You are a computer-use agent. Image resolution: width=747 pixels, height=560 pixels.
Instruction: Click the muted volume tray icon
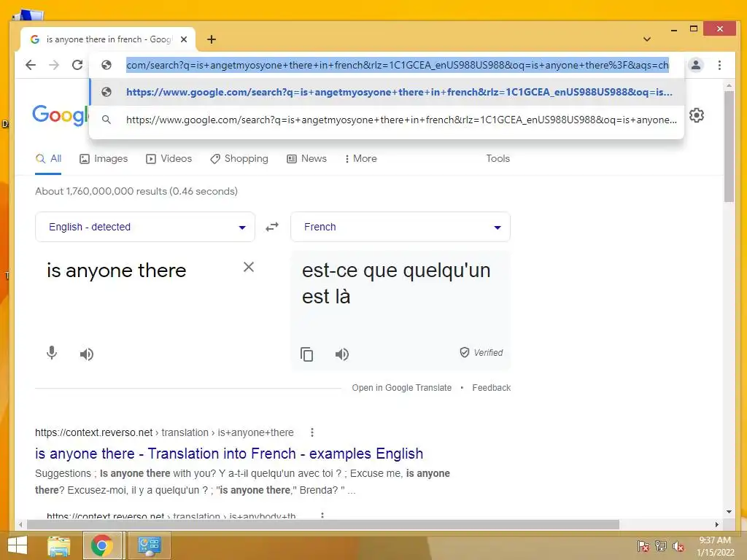pos(678,545)
